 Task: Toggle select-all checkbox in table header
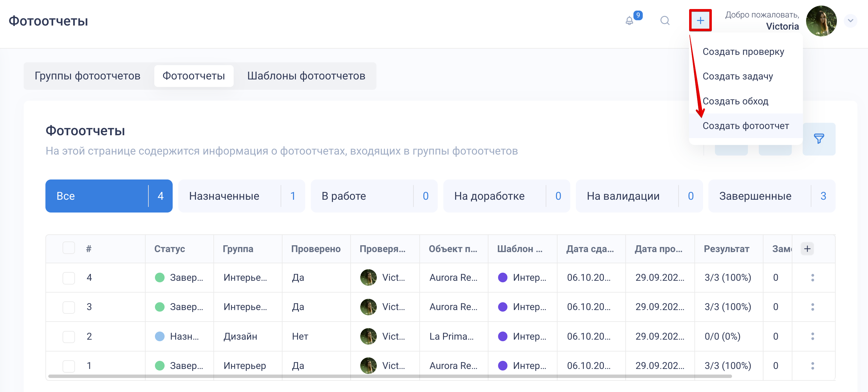(x=69, y=248)
